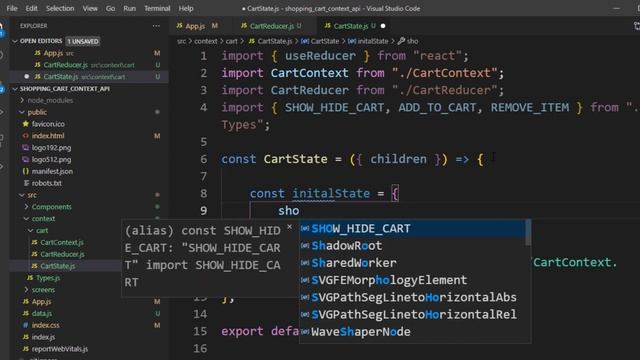Open the Edit menu
640x360 pixels.
31,8
